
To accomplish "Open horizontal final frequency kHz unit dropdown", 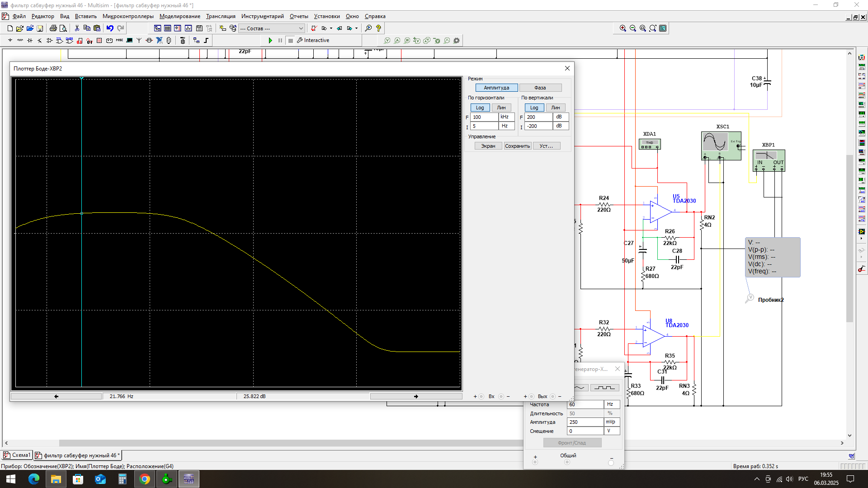I will 506,117.
